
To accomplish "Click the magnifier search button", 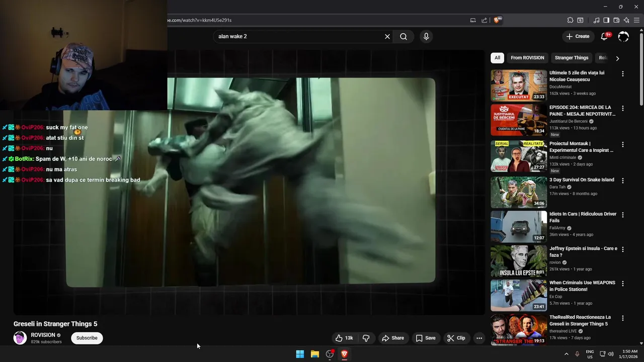I will coord(404,36).
